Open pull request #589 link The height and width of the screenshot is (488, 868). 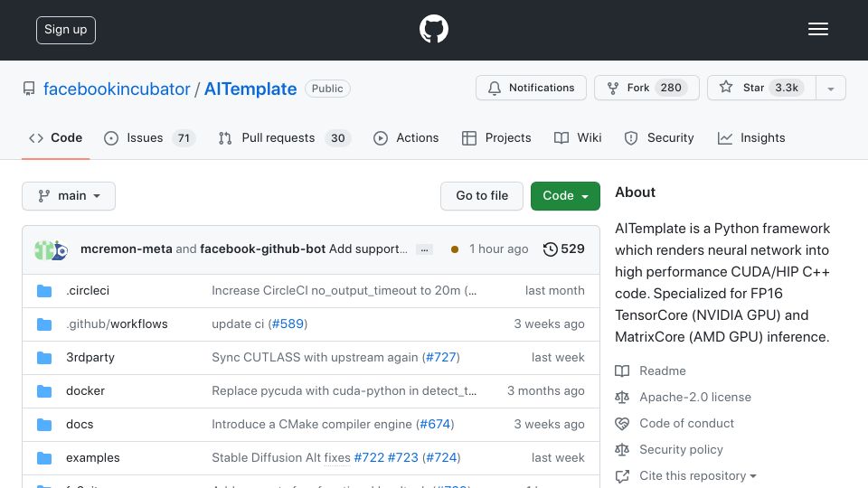coord(288,324)
